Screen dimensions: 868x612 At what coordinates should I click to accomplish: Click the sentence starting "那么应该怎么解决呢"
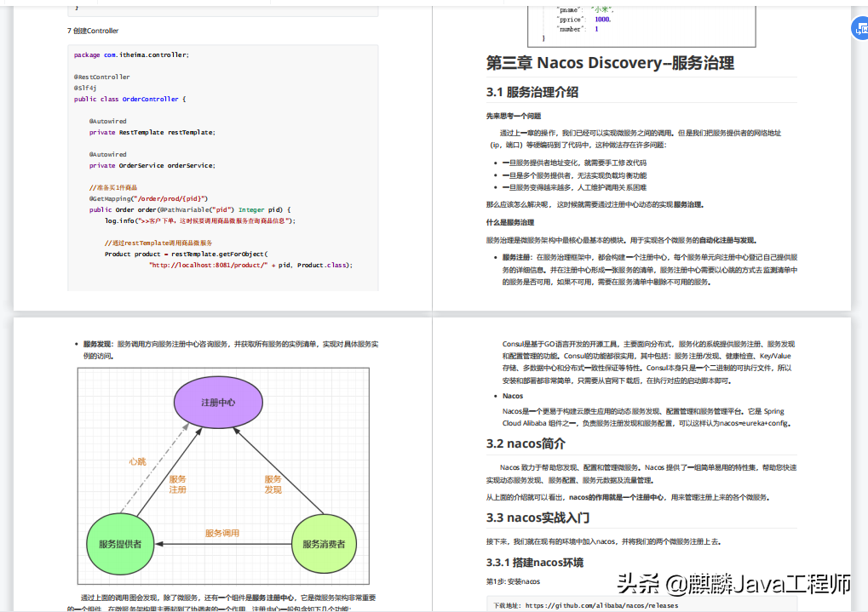[x=595, y=205]
